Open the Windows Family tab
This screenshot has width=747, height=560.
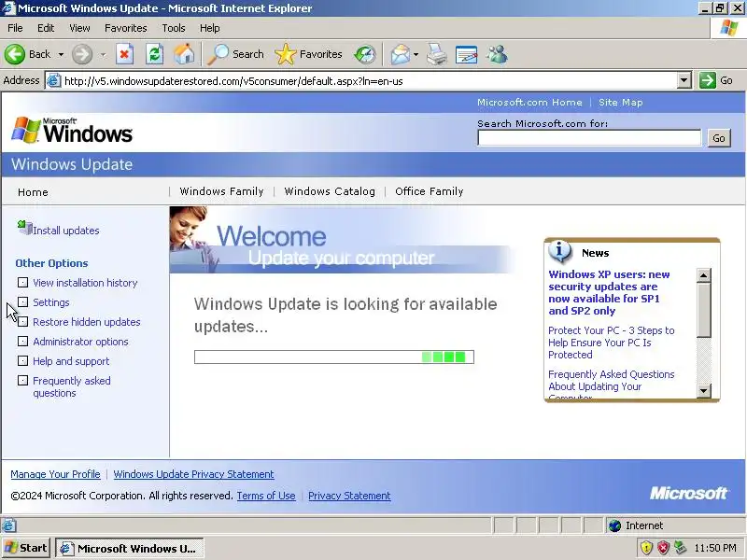(221, 191)
